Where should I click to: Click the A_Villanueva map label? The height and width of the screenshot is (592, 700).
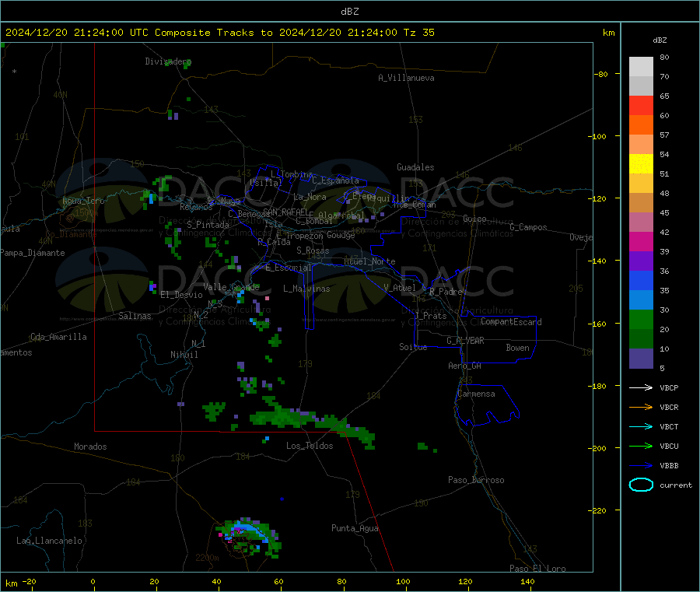(x=406, y=78)
